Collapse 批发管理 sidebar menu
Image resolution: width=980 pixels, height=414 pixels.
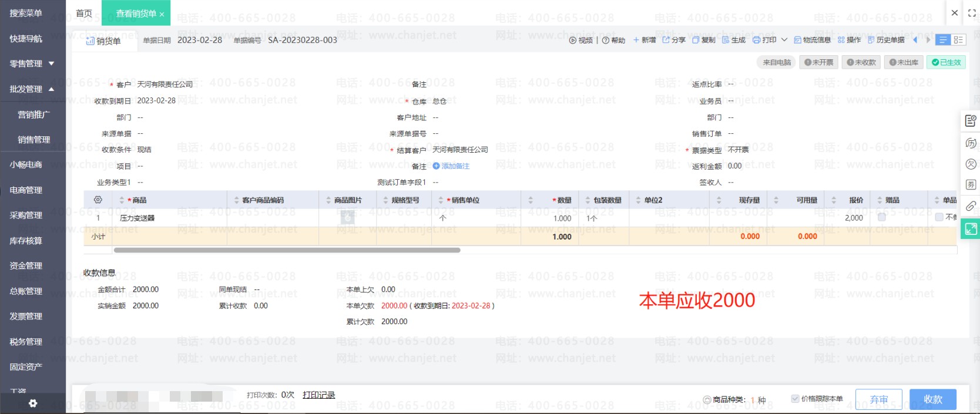click(x=32, y=89)
